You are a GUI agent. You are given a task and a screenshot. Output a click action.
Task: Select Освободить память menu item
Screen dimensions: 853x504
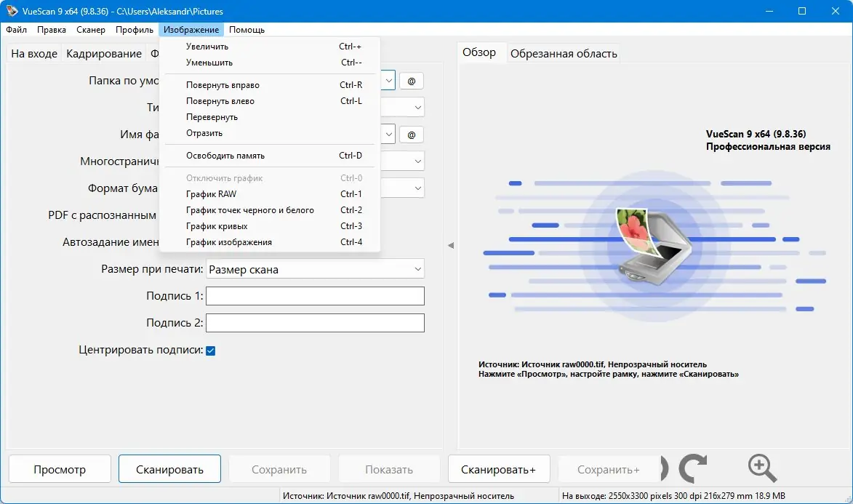tap(270, 156)
